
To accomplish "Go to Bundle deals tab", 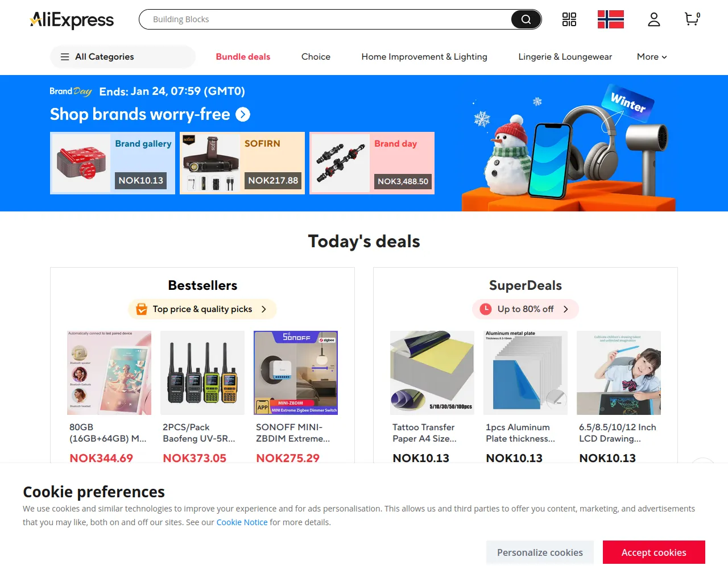I will 243,57.
